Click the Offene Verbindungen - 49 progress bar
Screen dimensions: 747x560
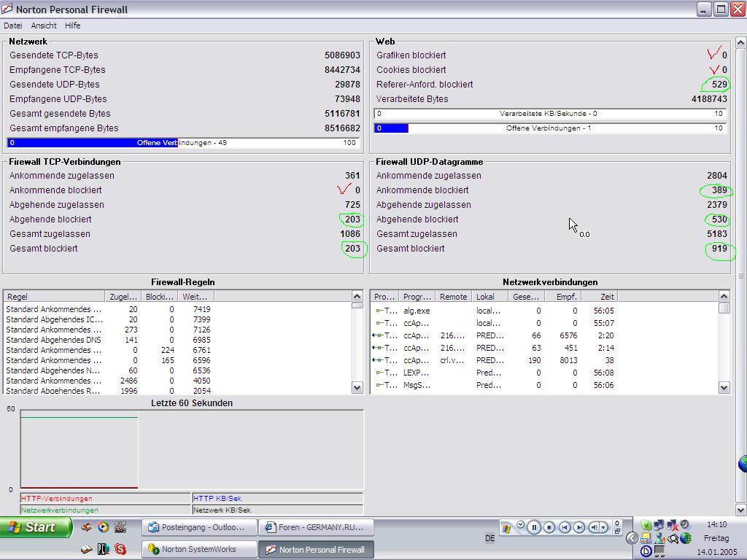pos(183,142)
